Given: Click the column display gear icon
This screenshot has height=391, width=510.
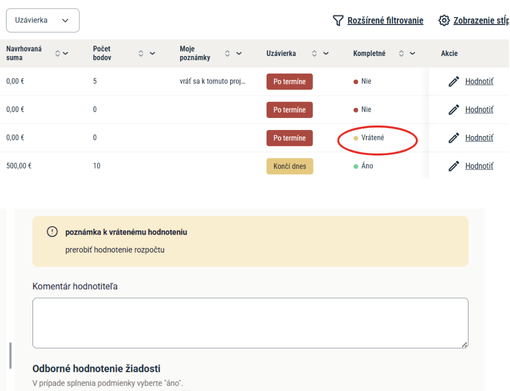Looking at the screenshot, I should 444,20.
